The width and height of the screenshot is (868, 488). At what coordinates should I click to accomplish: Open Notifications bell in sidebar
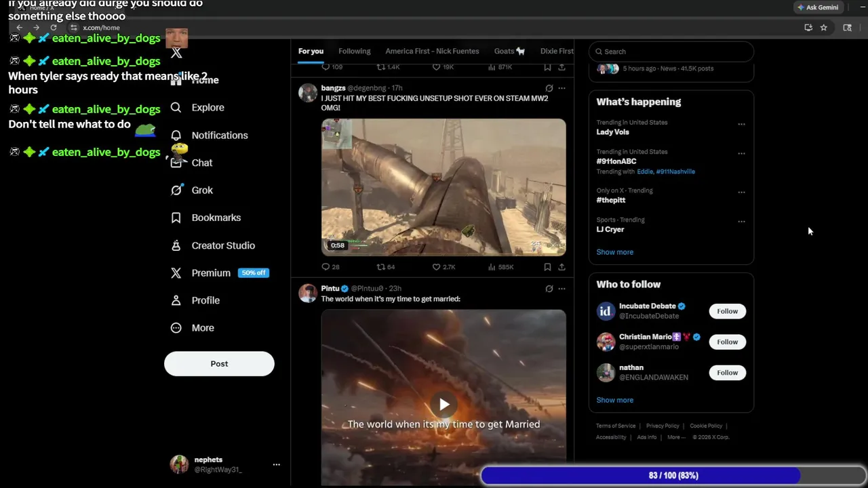(209, 135)
